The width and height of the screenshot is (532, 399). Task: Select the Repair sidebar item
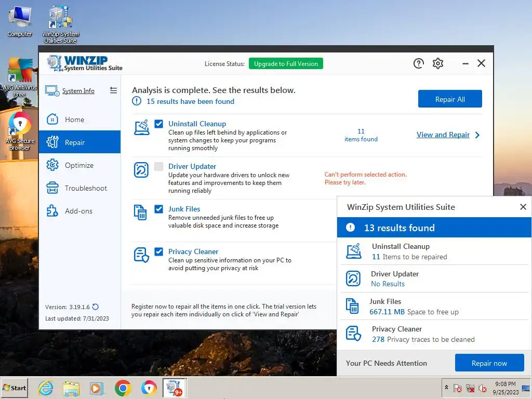[x=79, y=142]
